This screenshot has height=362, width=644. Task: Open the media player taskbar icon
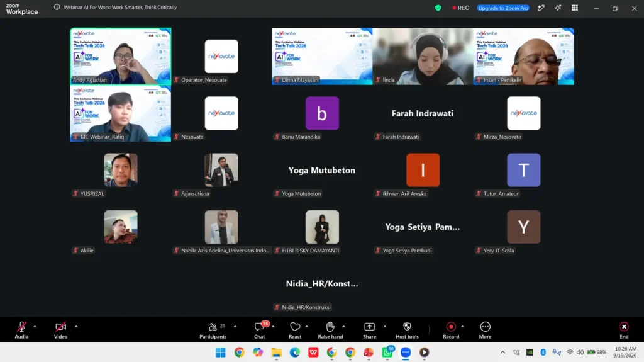click(x=425, y=352)
